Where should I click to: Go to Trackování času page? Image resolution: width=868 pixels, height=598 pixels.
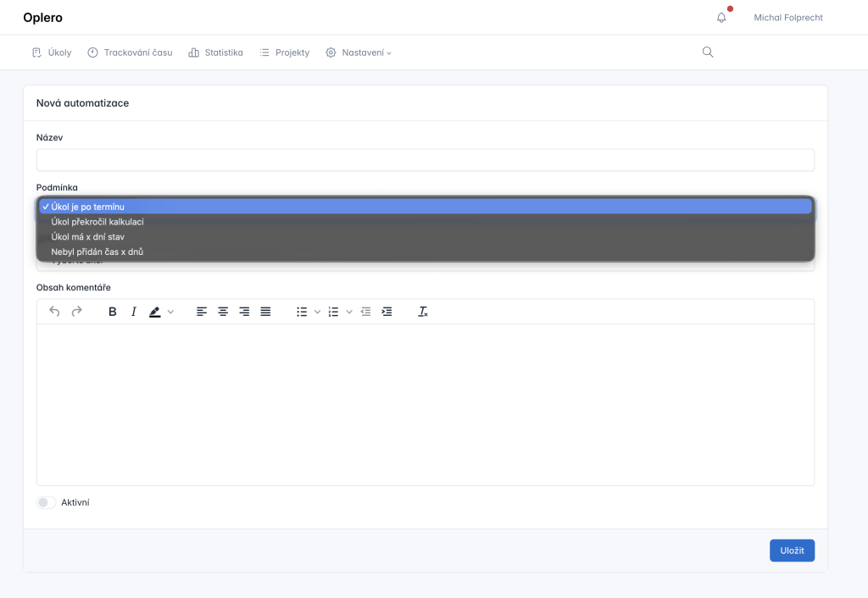130,53
